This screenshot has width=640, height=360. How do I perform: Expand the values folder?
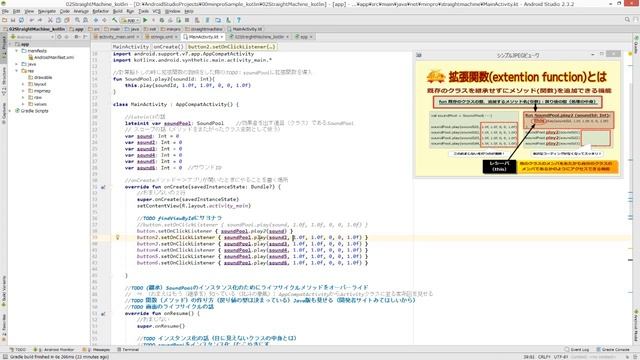[23, 104]
